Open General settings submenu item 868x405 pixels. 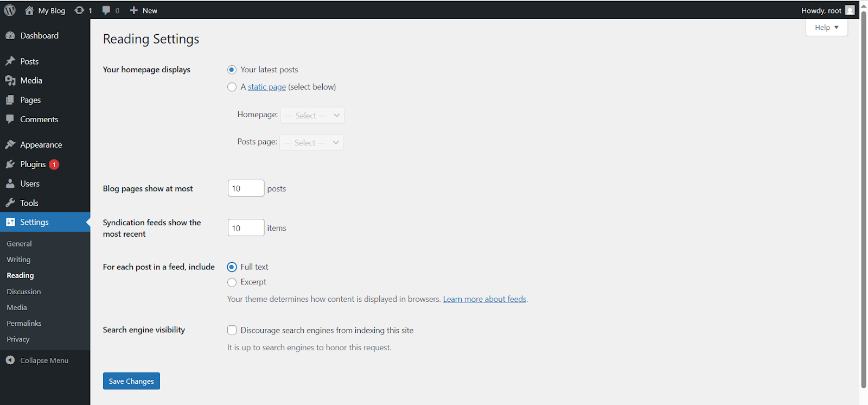pos(20,244)
